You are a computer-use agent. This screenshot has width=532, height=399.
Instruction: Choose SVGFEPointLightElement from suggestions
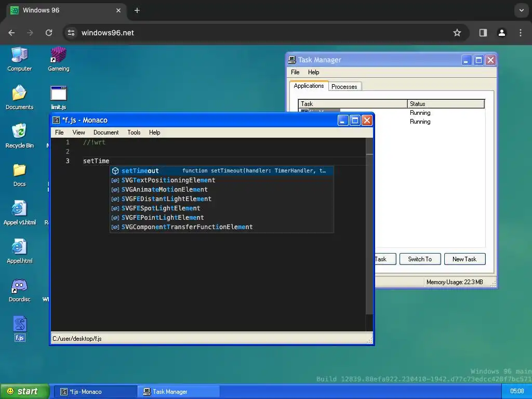222,218
